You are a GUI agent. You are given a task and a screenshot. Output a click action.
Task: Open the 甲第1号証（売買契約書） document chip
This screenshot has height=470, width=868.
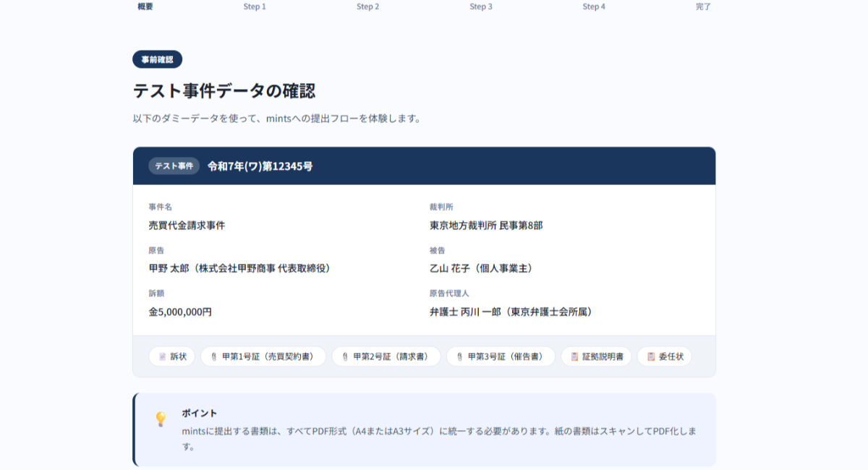point(263,356)
